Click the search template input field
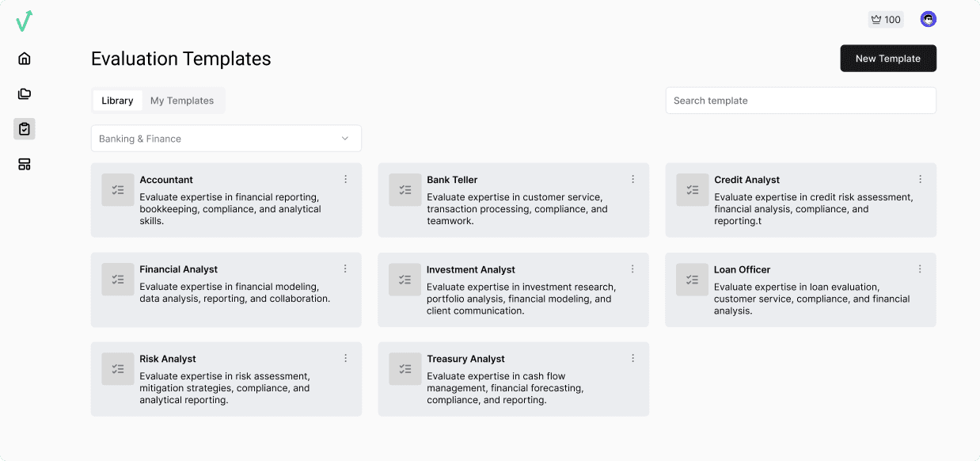This screenshot has width=980, height=461. click(800, 101)
